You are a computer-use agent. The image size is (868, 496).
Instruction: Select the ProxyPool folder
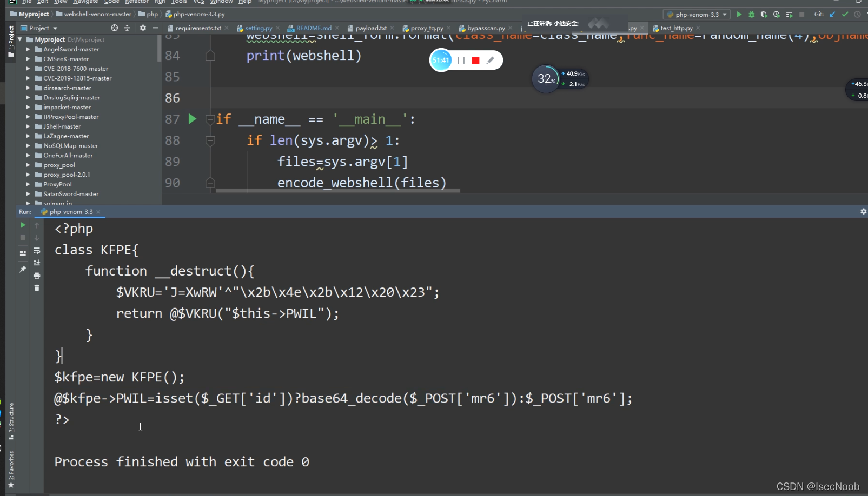click(x=57, y=184)
